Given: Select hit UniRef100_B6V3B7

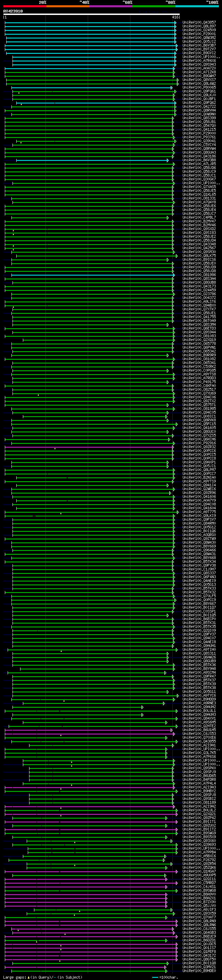Looking at the screenshot, I should 199,46.
